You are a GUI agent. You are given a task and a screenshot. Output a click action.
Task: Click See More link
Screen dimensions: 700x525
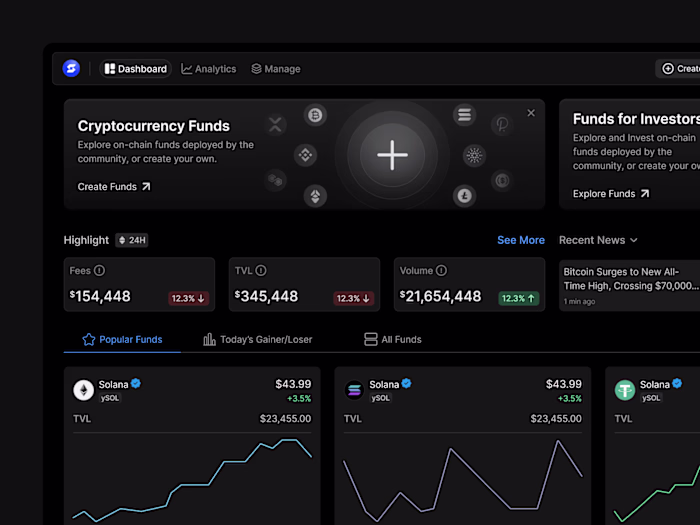coord(521,240)
